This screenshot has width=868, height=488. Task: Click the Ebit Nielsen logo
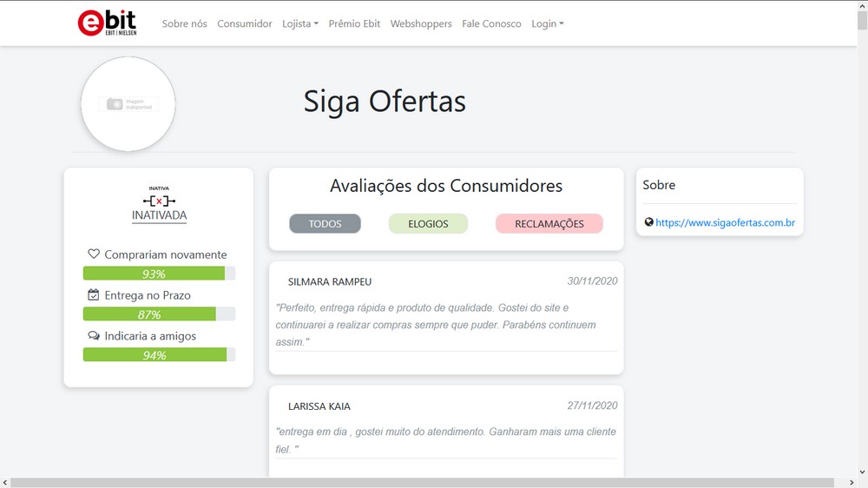[107, 23]
